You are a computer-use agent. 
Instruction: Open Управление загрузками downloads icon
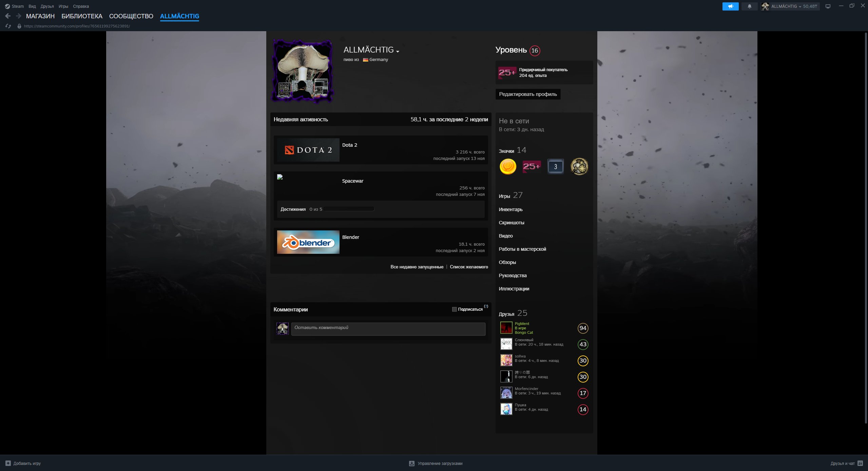[x=411, y=463]
